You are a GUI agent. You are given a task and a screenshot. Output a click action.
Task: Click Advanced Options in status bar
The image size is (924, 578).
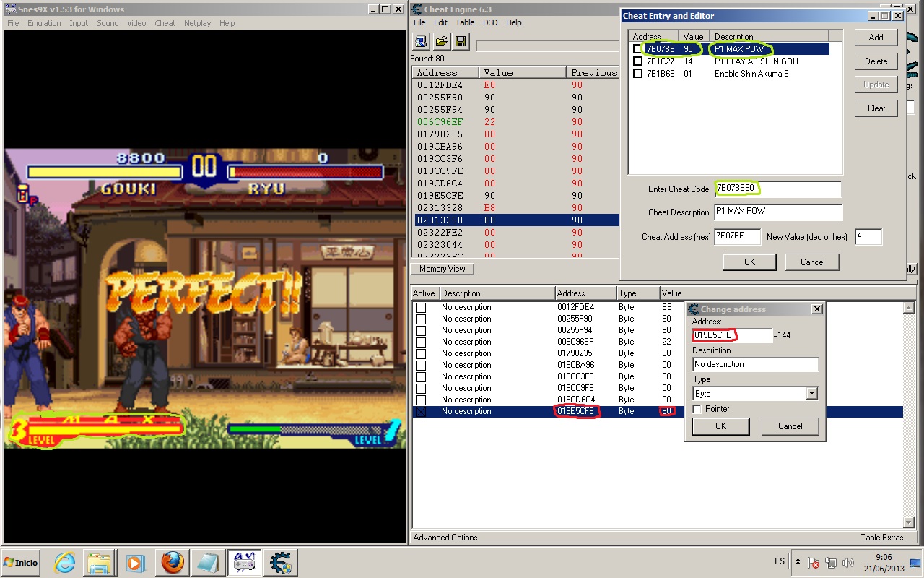445,538
